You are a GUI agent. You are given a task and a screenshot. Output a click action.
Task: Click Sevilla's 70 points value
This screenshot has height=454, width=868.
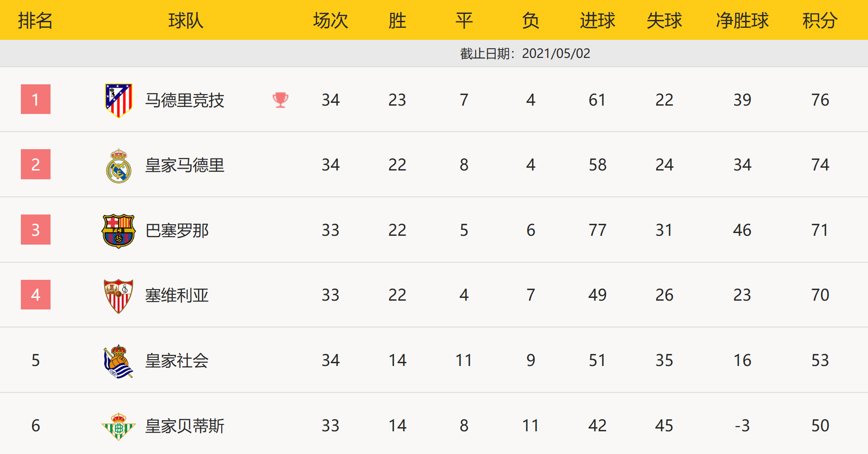pyautogui.click(x=820, y=295)
